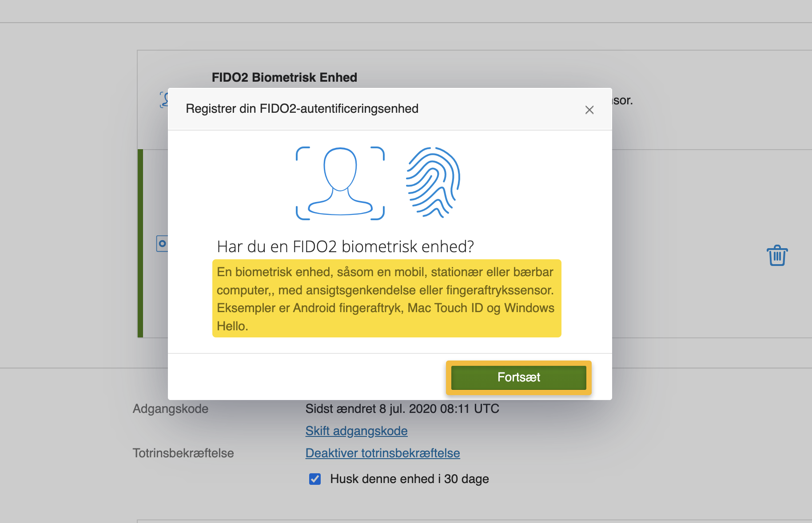Uncheck Husk denne enhed i 30 dage
Viewport: 812px width, 523px height.
click(x=314, y=479)
